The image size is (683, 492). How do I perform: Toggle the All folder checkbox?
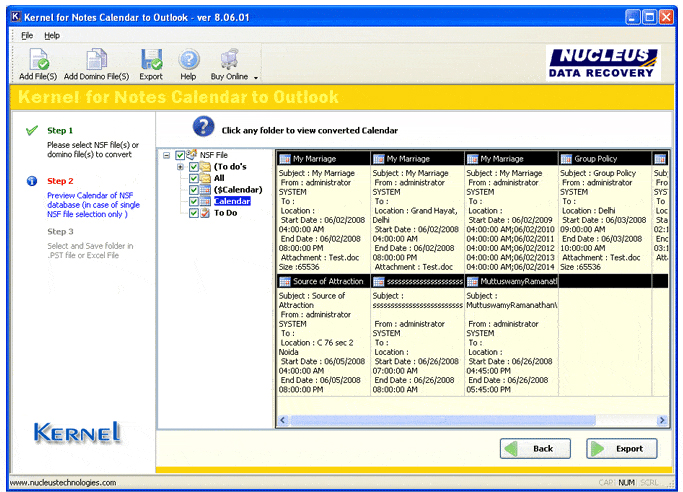[x=194, y=178]
